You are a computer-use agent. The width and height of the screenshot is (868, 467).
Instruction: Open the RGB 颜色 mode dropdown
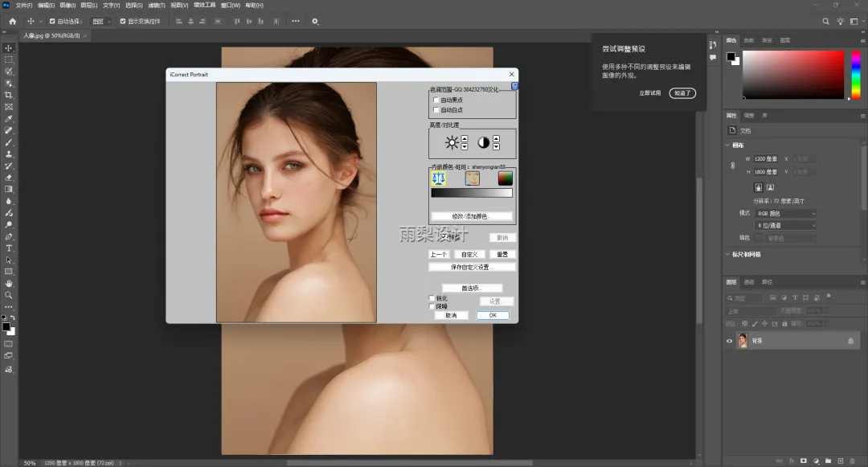pyautogui.click(x=785, y=213)
